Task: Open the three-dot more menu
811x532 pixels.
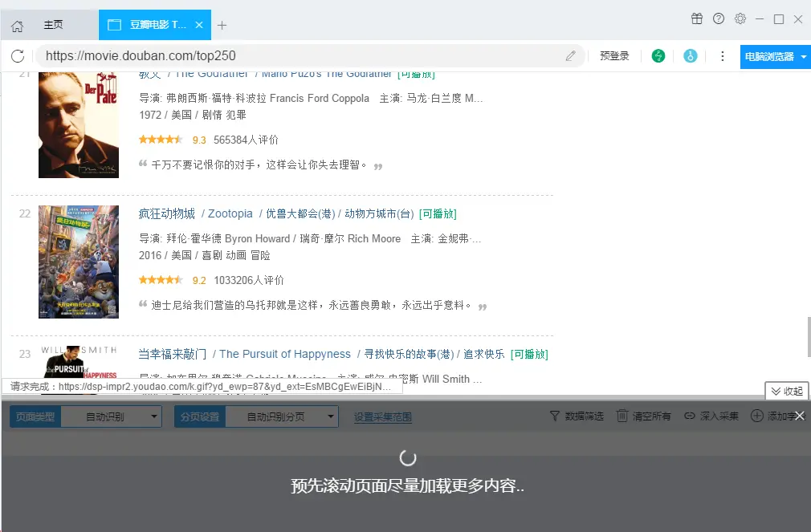Action: point(723,56)
